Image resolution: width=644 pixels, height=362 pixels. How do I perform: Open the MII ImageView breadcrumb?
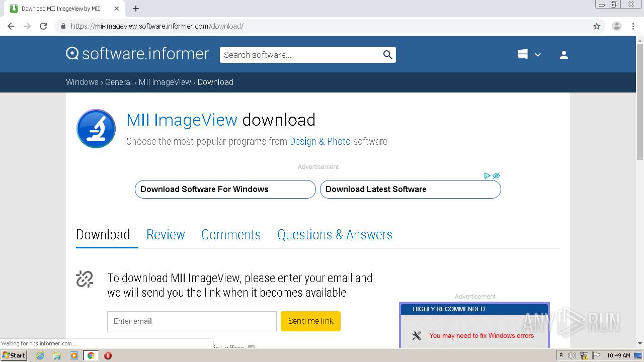pos(165,82)
